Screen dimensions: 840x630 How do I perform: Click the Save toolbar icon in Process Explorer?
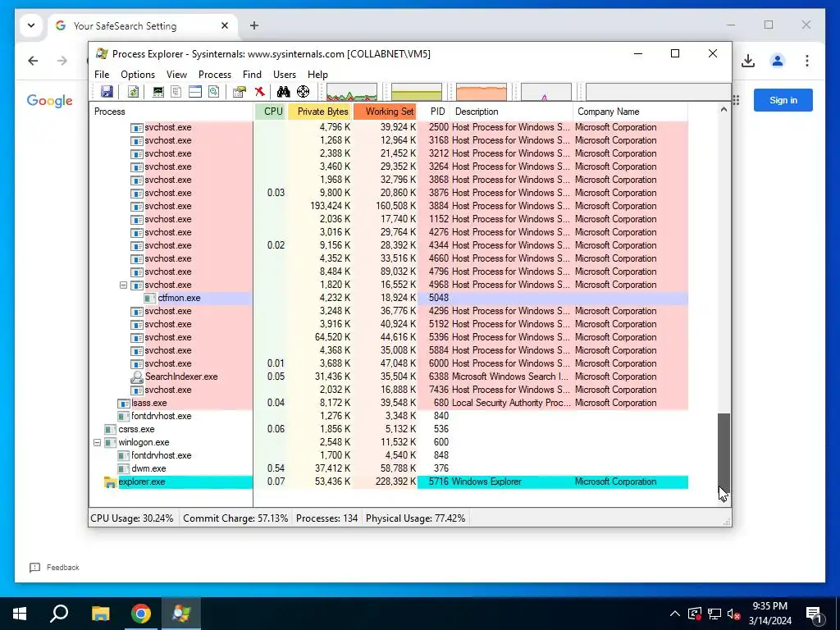[107, 92]
